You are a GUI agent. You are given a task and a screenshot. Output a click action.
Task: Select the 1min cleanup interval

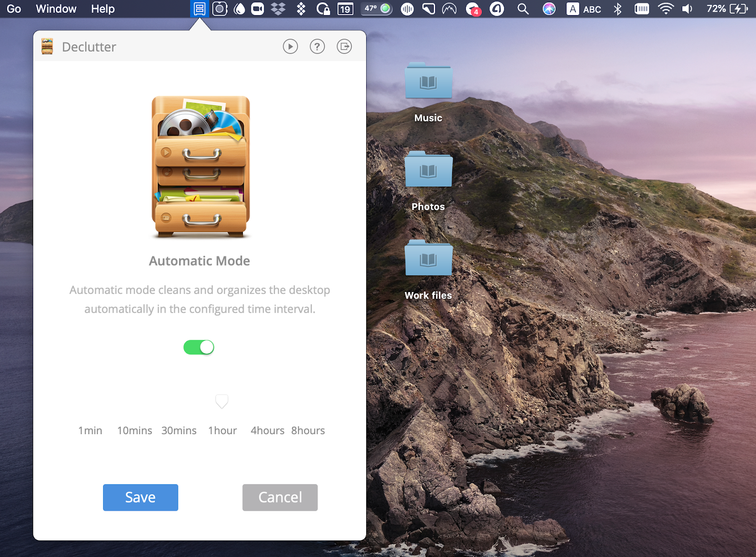(90, 430)
